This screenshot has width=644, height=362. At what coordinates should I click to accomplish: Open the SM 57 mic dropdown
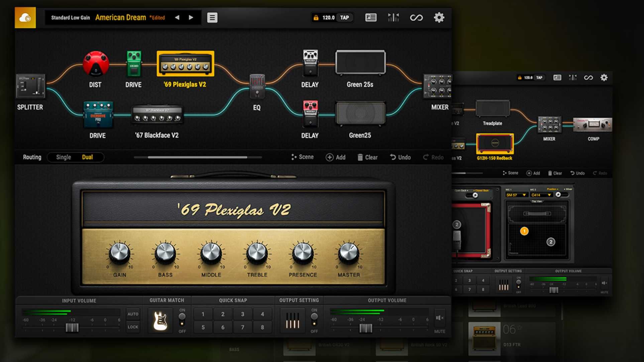pos(516,195)
